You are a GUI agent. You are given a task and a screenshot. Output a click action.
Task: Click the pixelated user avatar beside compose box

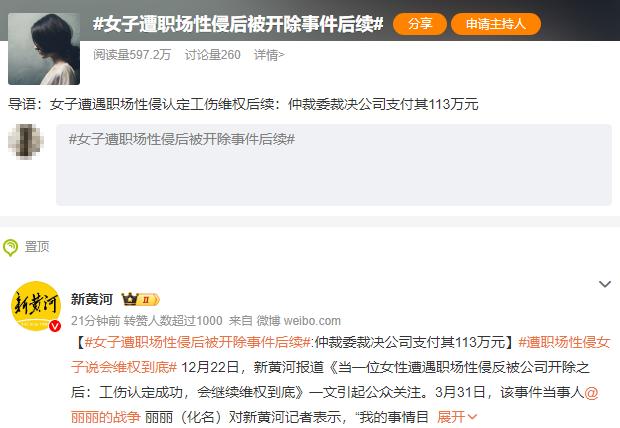pos(26,142)
